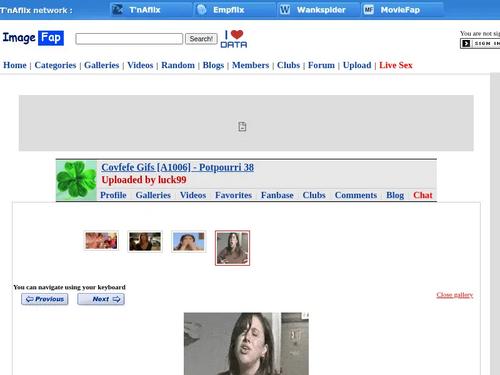Click the ImageFap logo

pos(33,38)
